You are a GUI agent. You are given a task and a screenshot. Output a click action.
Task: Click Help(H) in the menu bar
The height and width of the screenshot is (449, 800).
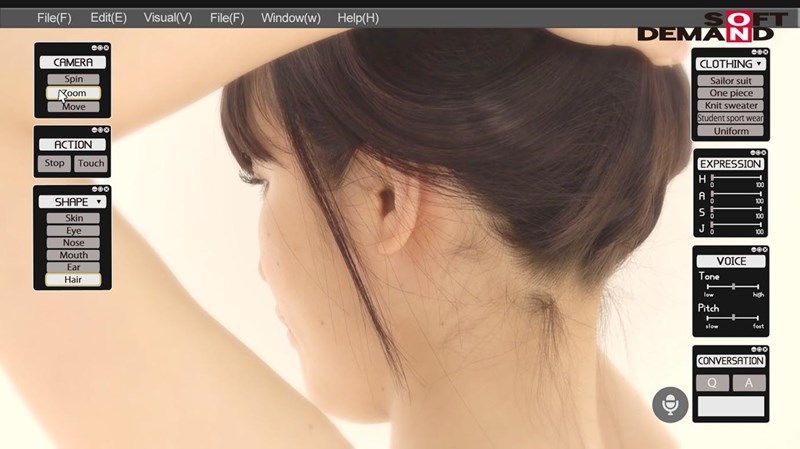[x=358, y=18]
